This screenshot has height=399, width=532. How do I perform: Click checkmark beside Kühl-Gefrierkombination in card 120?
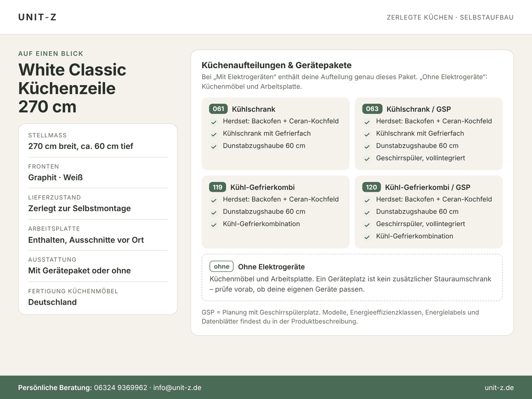point(367,237)
